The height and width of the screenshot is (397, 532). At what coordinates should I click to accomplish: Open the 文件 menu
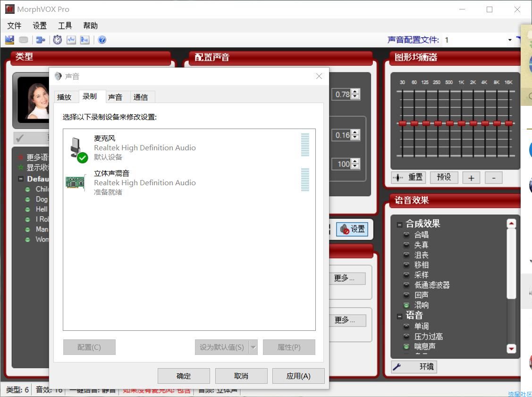tap(14, 26)
